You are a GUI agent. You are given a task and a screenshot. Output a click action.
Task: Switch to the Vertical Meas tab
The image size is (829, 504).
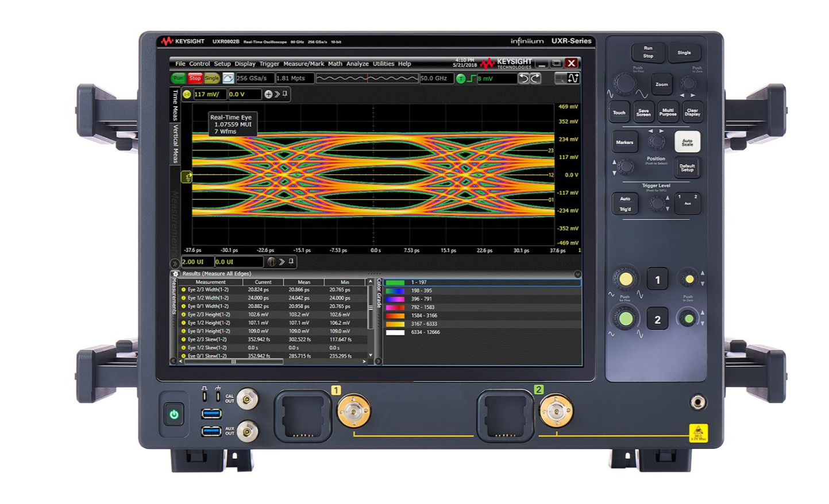[175, 137]
